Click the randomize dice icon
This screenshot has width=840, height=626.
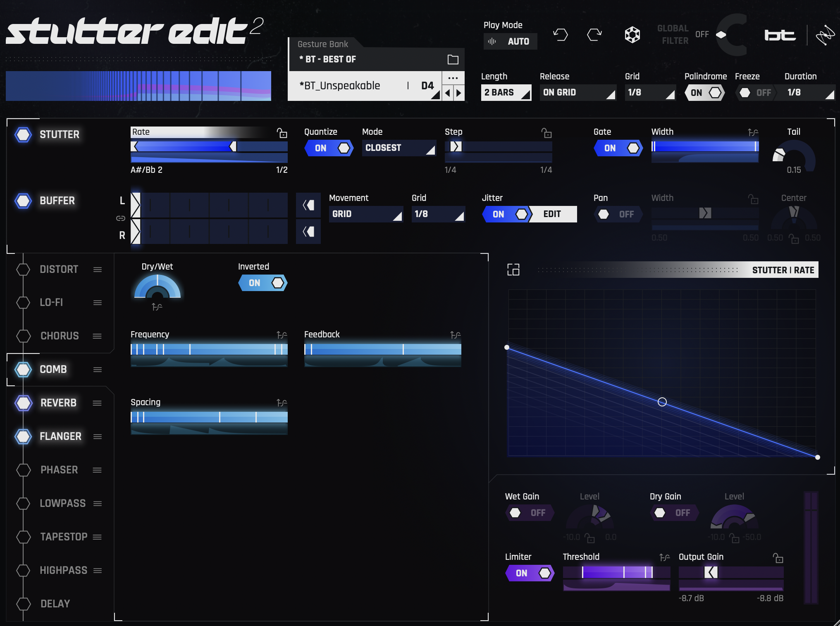(x=632, y=35)
